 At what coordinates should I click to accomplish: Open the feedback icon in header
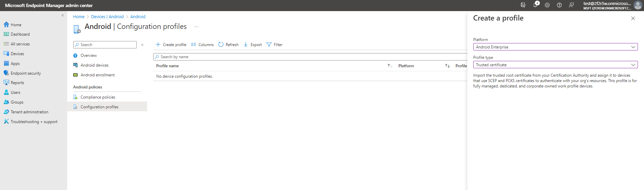pyautogui.click(x=571, y=5)
